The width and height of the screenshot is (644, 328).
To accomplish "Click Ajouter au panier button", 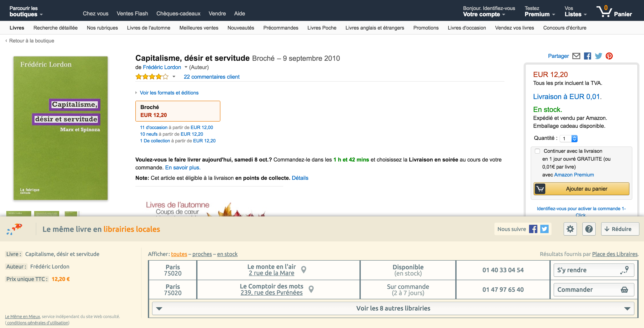I will 581,189.
